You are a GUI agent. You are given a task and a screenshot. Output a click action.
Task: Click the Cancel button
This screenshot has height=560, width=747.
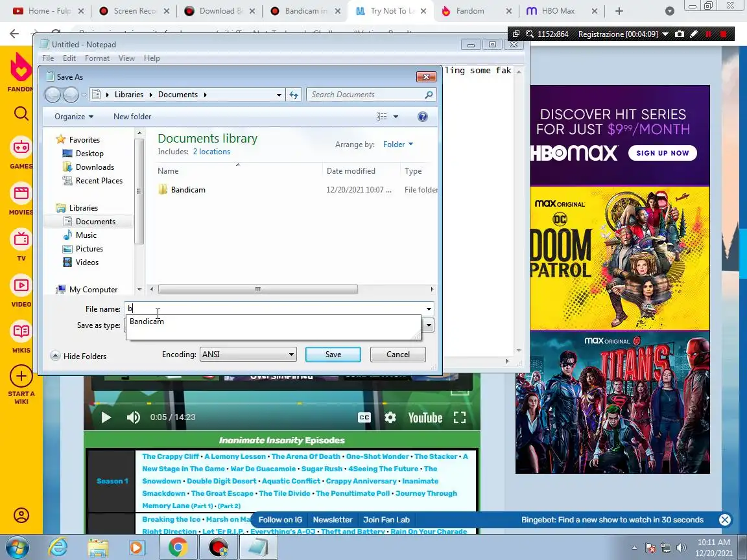pyautogui.click(x=397, y=355)
